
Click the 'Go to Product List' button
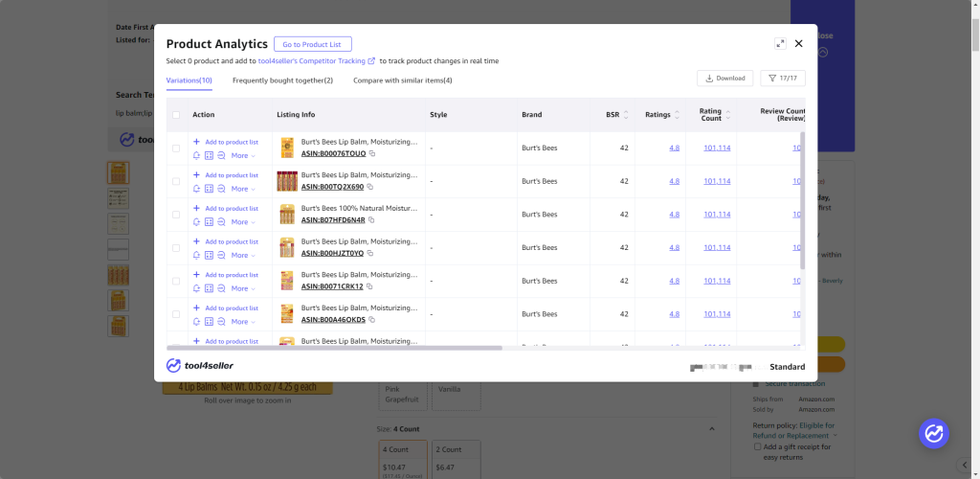coord(313,44)
